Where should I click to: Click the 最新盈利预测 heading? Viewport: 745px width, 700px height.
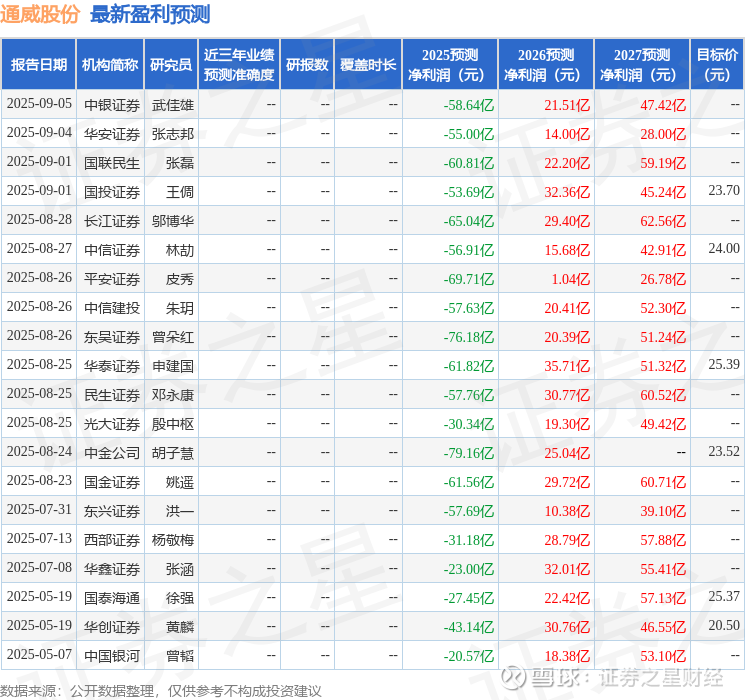tap(150, 14)
